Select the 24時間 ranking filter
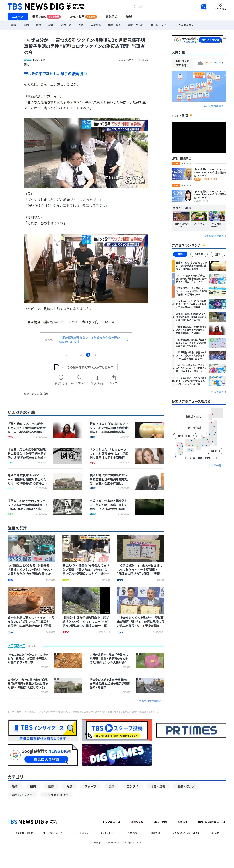234x868 pixels. pos(199,254)
